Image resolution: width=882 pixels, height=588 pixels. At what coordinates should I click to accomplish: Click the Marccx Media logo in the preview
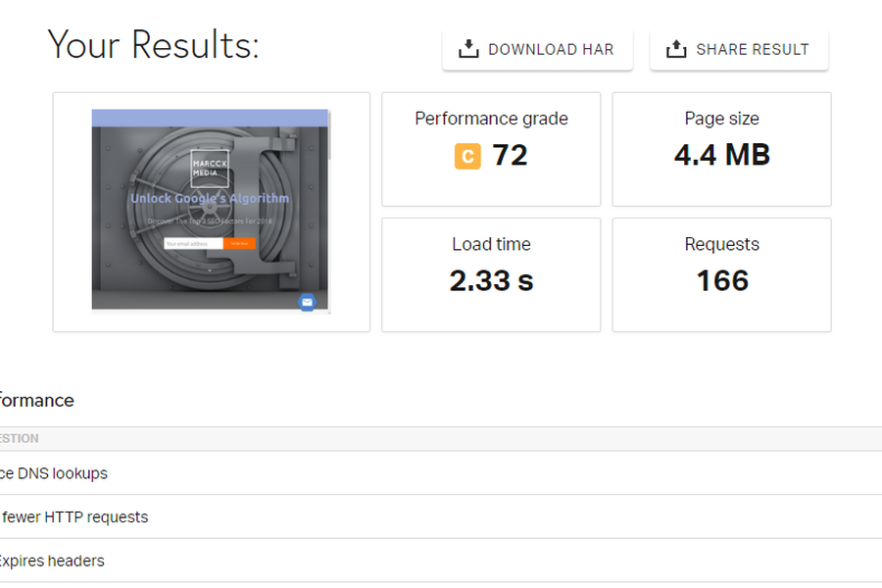coord(210,171)
